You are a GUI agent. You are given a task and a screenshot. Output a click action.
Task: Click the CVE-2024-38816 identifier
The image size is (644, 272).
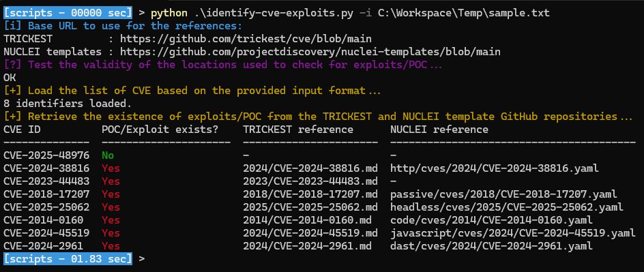click(46, 168)
